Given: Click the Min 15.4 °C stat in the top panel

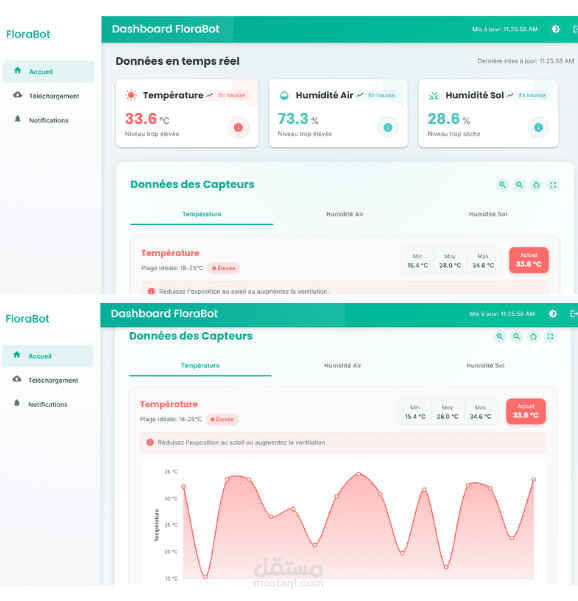Looking at the screenshot, I should click(417, 261).
